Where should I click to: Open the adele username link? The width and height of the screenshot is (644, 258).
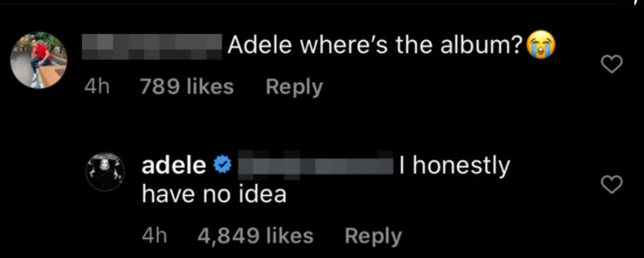point(174,165)
